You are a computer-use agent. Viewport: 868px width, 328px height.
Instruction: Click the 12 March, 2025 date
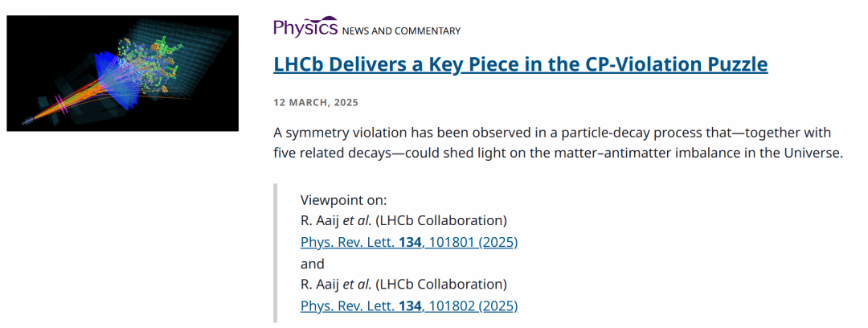coord(316,103)
